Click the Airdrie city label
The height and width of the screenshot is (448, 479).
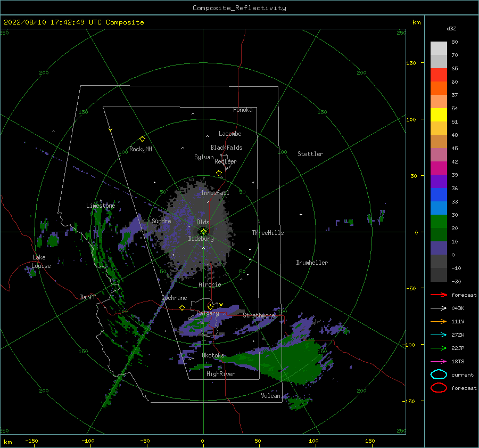coord(210,284)
